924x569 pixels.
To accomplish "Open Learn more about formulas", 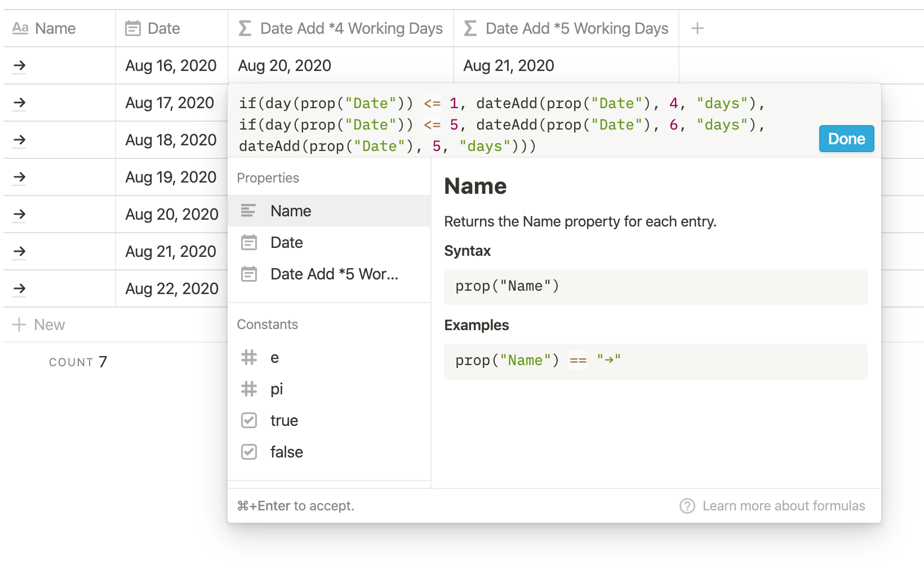I will tap(784, 506).
